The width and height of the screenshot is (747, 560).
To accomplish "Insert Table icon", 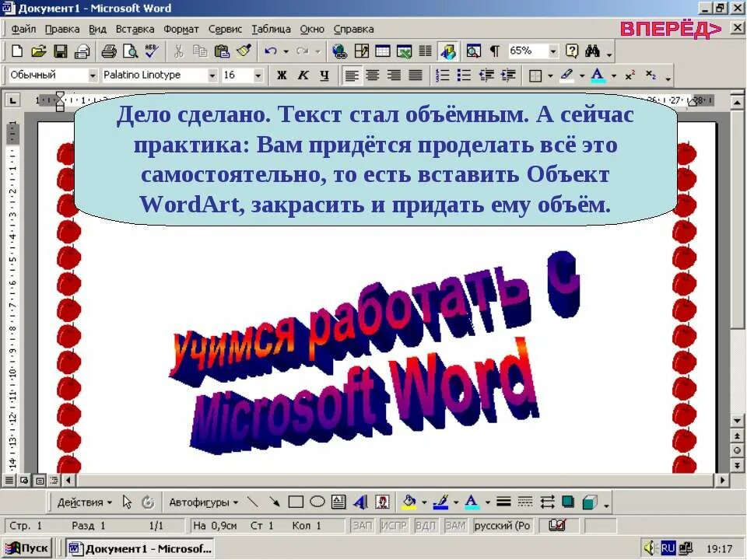I will pos(383,51).
